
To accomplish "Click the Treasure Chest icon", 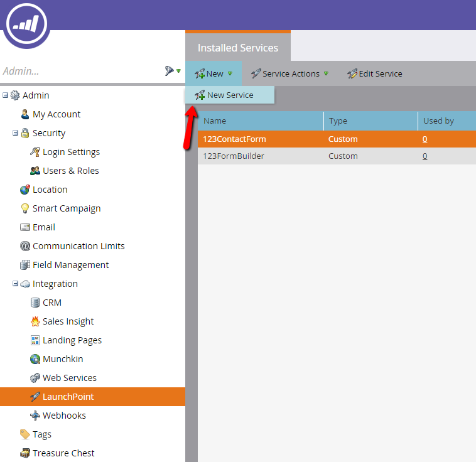I will point(25,453).
